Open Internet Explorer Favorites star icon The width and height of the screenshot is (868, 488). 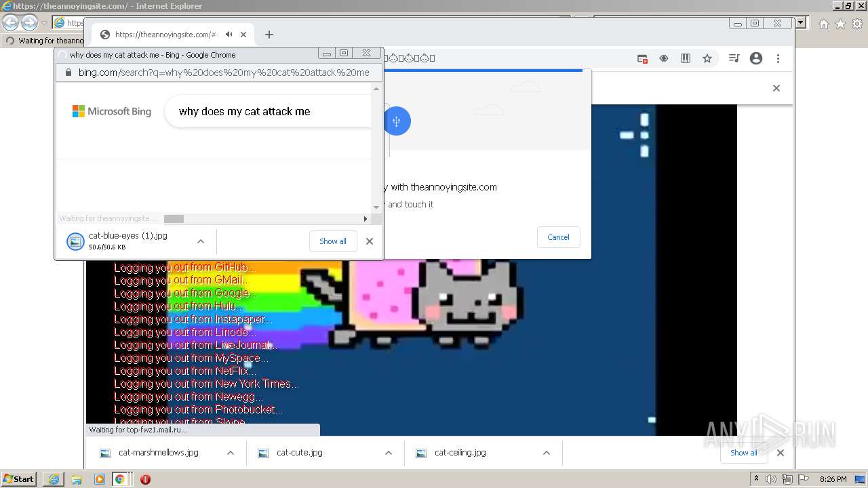click(840, 24)
